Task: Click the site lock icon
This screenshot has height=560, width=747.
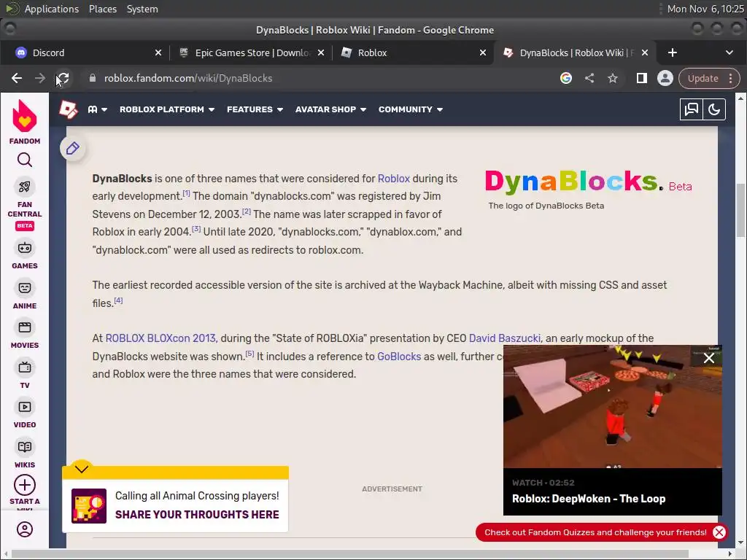Action: coord(93,78)
